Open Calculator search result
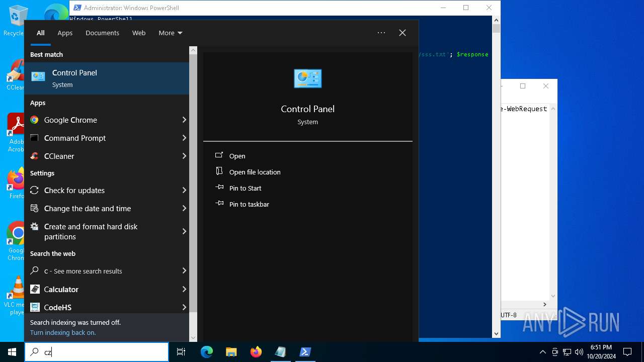Image resolution: width=644 pixels, height=362 pixels. [x=103, y=289]
